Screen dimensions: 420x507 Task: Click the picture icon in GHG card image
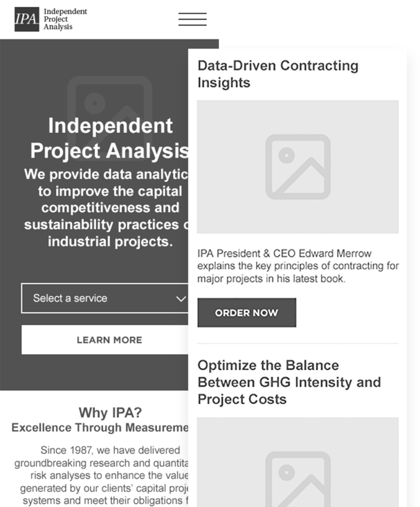pos(298,479)
